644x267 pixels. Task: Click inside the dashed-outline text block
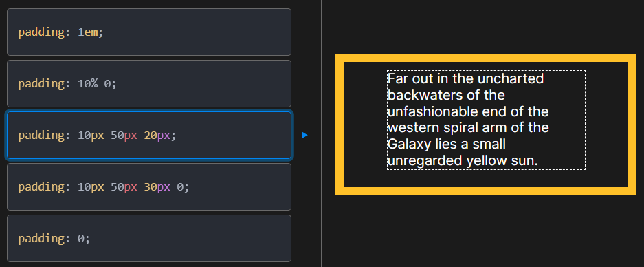click(x=486, y=120)
